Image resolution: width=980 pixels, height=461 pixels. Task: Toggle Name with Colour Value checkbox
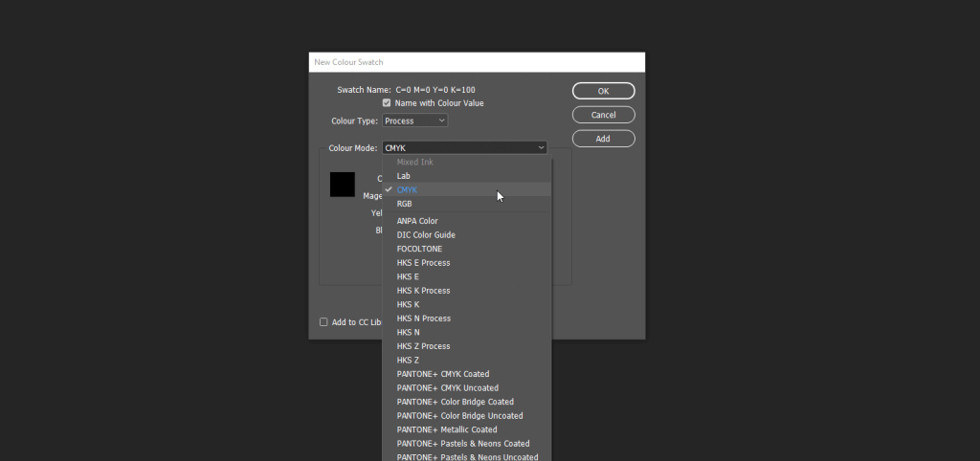tap(387, 103)
